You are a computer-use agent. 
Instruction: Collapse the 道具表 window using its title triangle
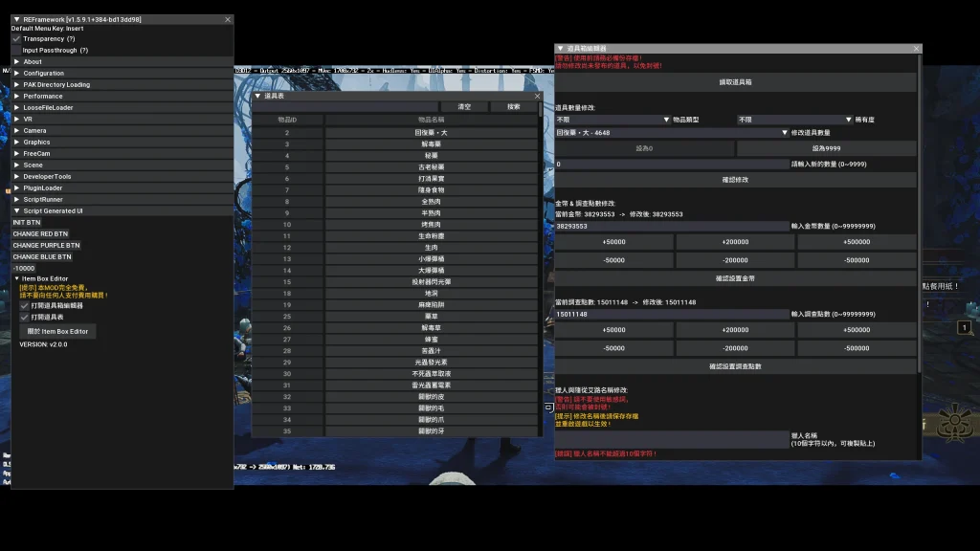click(x=257, y=96)
